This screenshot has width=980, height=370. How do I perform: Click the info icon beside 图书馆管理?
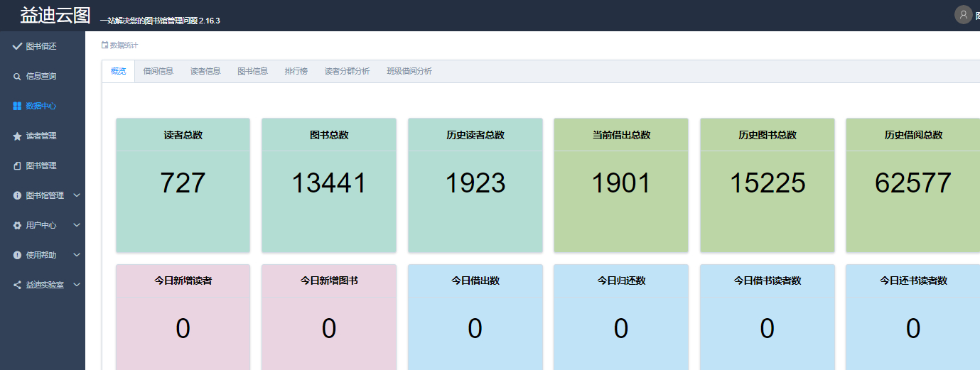(x=17, y=195)
